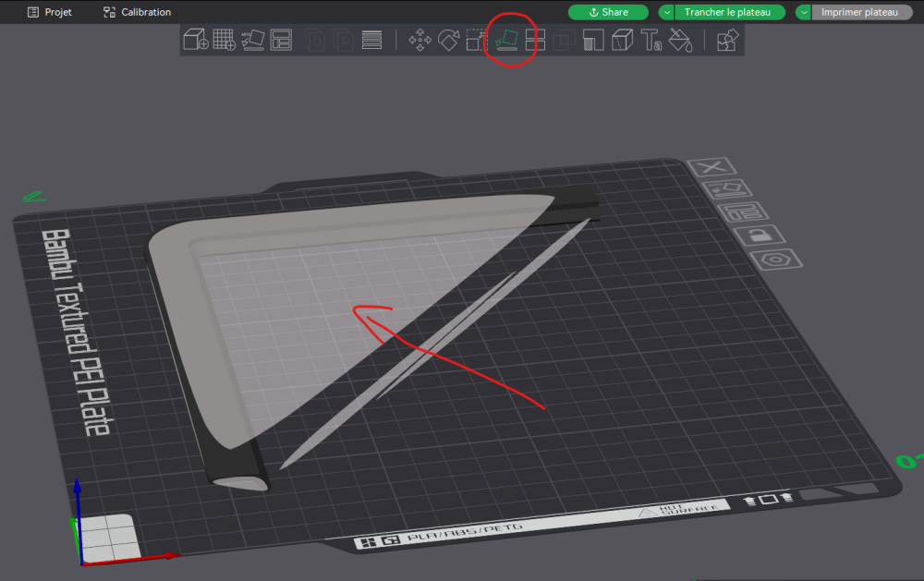The width and height of the screenshot is (924, 581).
Task: Arrange all objects on plate
Action: click(281, 40)
